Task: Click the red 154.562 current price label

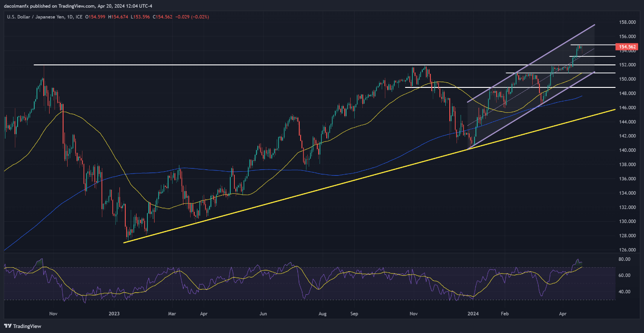Action: (627, 47)
